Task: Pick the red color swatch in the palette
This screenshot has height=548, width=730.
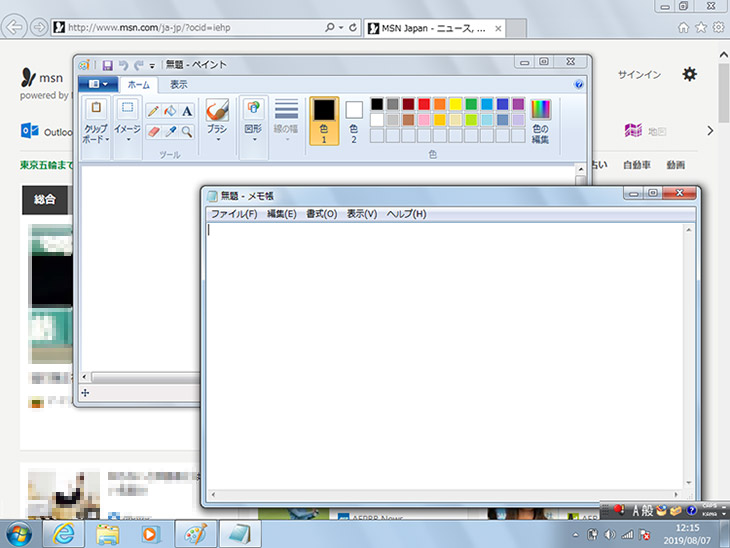Action: [x=424, y=104]
